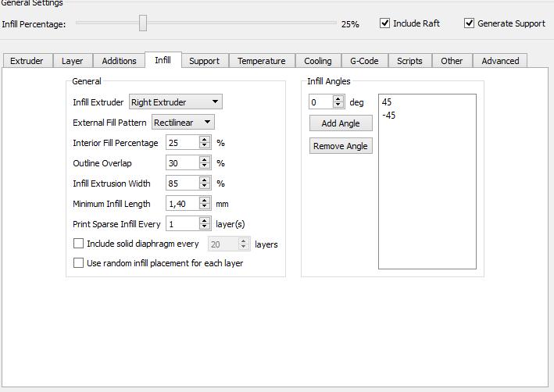
Task: Increase Interior Fill Percentage with up arrow
Action: point(205,140)
